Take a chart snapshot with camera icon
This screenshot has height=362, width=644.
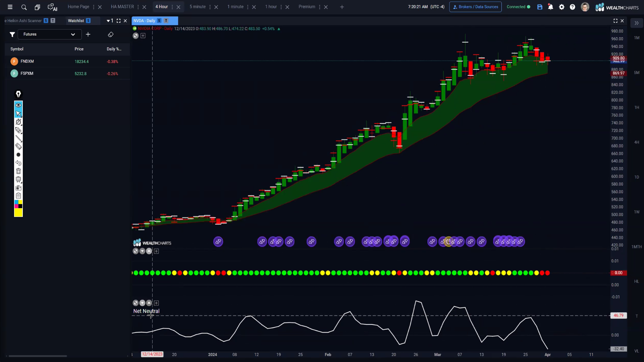[x=18, y=188]
